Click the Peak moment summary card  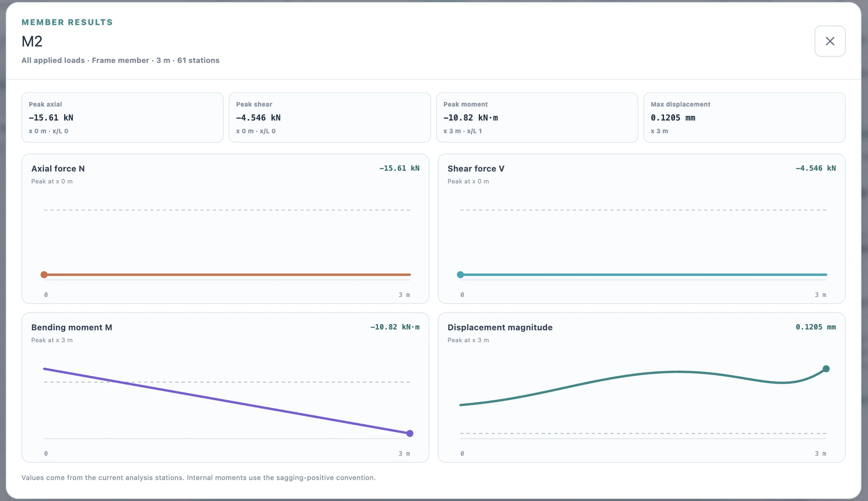click(x=537, y=117)
